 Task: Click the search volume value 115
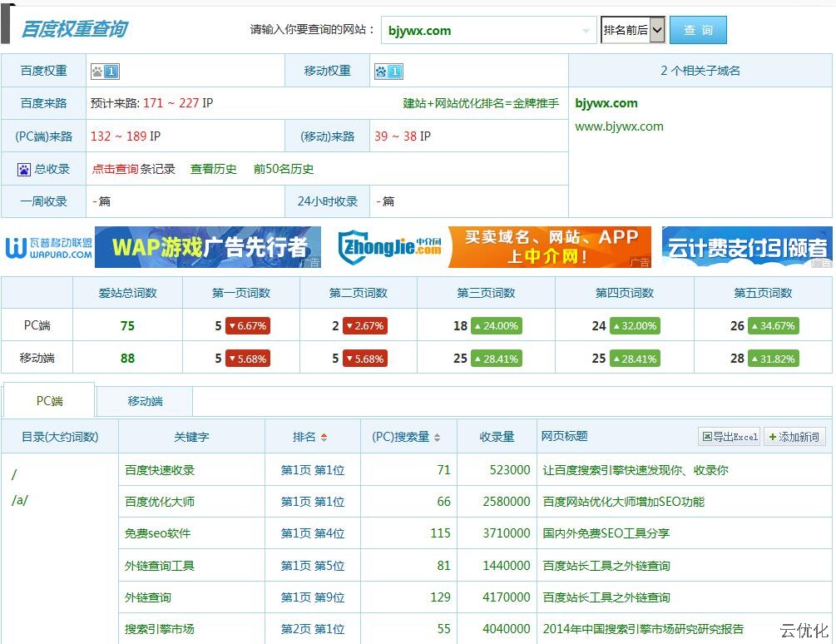tap(440, 533)
